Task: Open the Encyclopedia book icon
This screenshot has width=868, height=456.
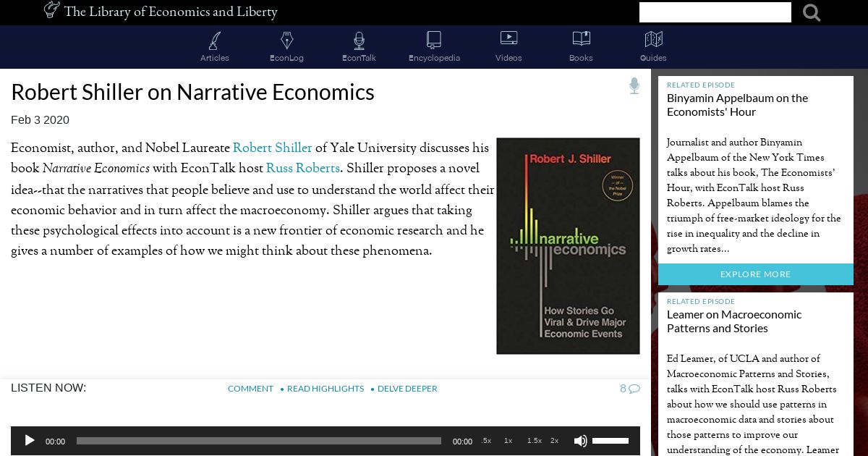Action: pos(434,40)
